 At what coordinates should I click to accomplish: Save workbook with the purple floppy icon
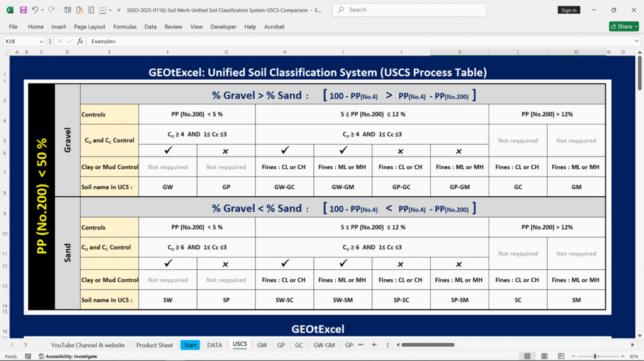pos(23,10)
